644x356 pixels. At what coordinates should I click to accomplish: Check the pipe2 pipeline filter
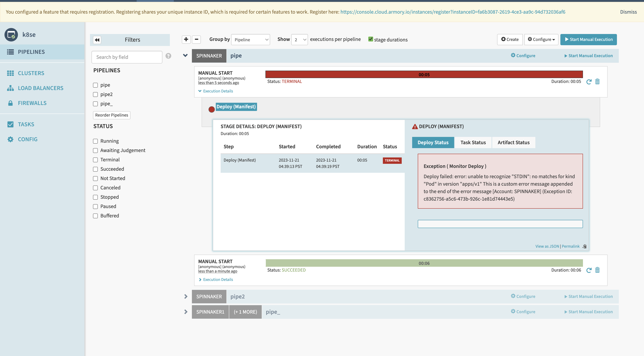coord(95,95)
